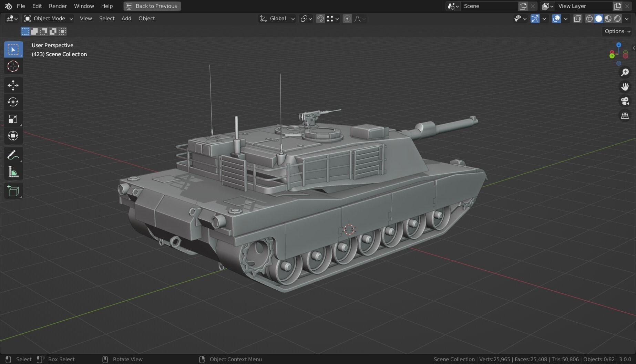This screenshot has width=636, height=364.
Task: Open the Global transform orientation dropdown
Action: (277, 19)
